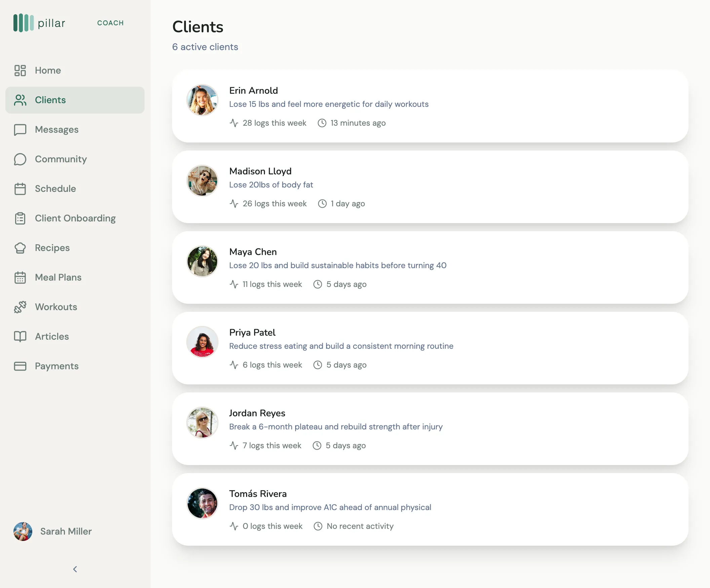Open the Workouts page
The image size is (710, 588).
[x=75, y=307]
